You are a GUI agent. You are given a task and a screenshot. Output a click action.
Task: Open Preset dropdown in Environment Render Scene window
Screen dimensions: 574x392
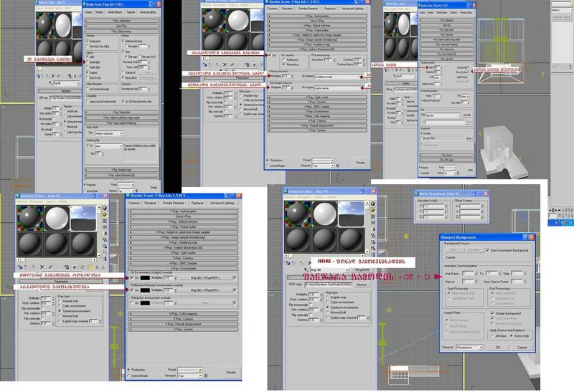(x=190, y=370)
